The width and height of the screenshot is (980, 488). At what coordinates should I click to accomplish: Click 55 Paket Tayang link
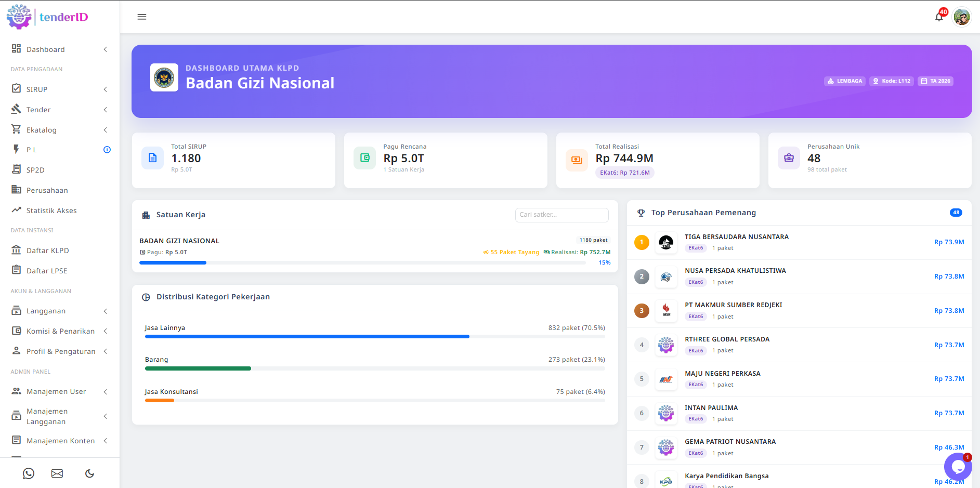pos(511,252)
